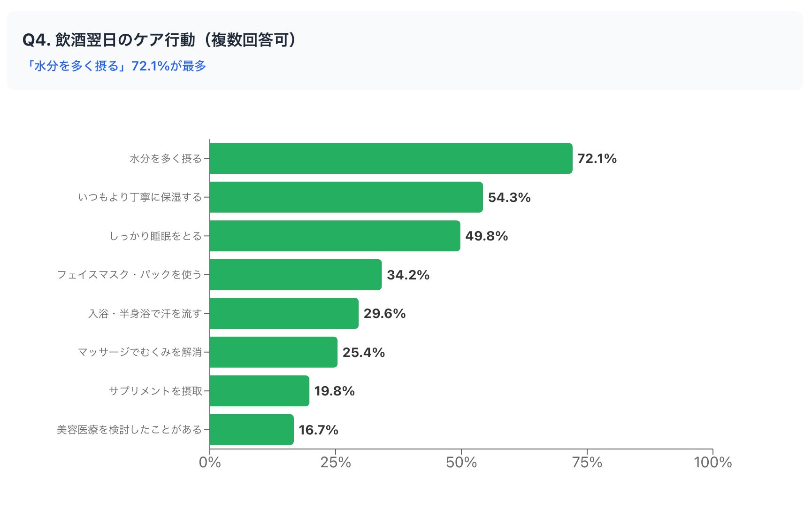Click the サプリメントを摂取 bar
This screenshot has width=812, height=511.
coord(260,391)
